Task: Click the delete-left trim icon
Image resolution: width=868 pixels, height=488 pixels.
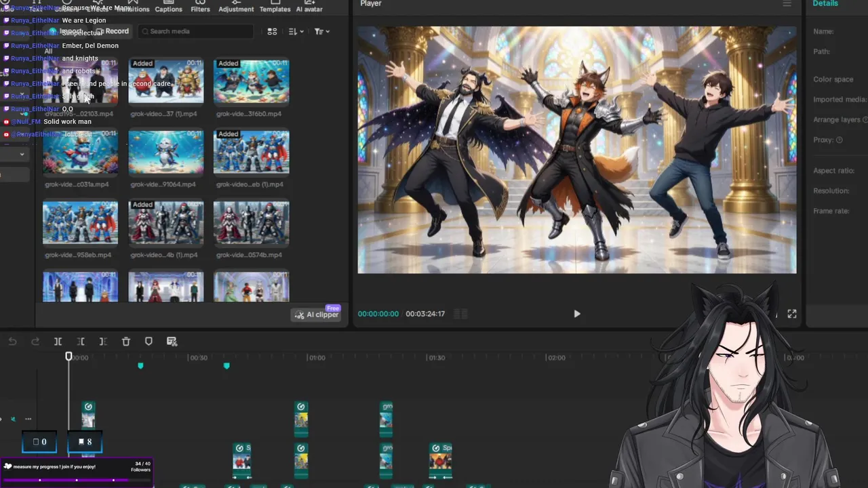Action: click(81, 342)
